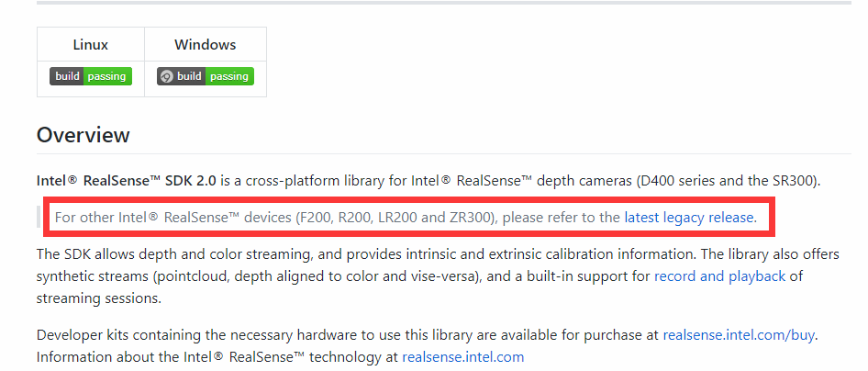Click the gray "build" text under Windows
The image size is (868, 371).
click(189, 76)
